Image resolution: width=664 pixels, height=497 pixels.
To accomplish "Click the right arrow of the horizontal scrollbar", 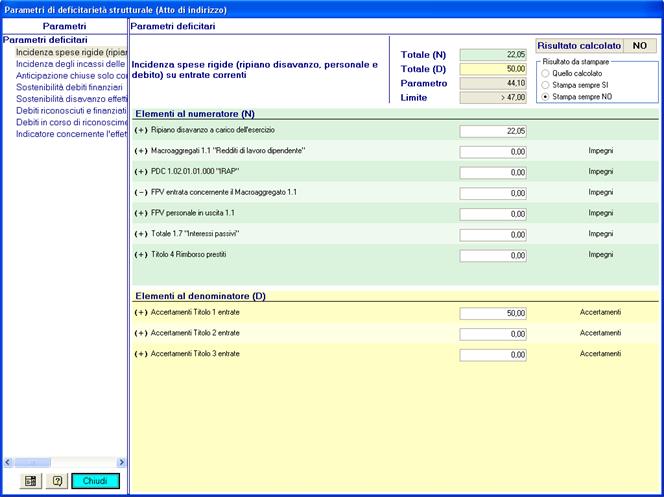I will (122, 462).
